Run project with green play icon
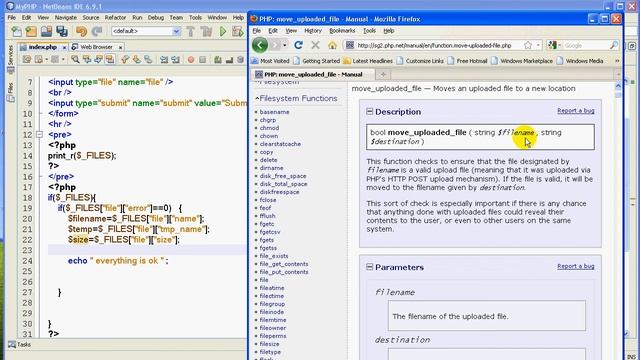640x360 pixels. pyautogui.click(x=223, y=31)
